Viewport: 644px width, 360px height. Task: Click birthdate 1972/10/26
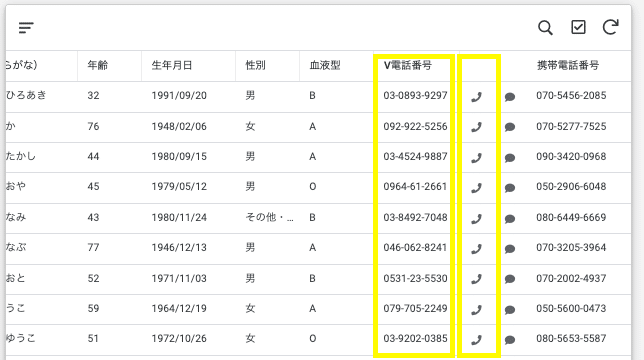179,339
